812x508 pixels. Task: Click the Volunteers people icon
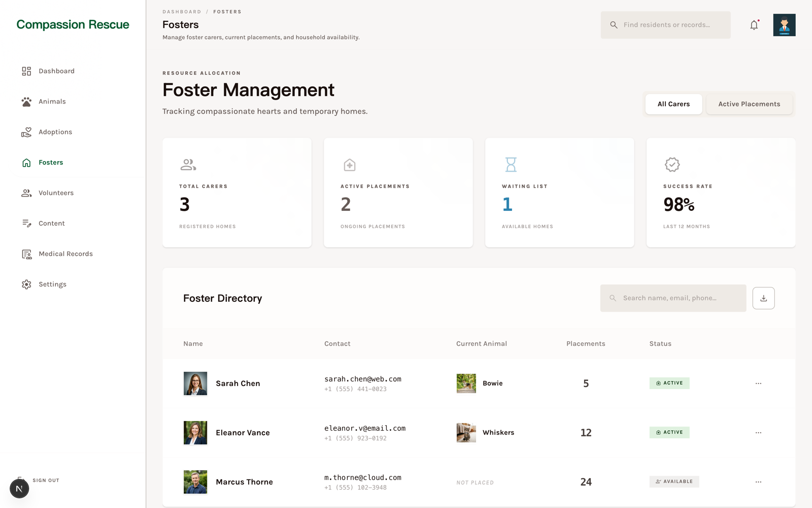[x=26, y=193]
